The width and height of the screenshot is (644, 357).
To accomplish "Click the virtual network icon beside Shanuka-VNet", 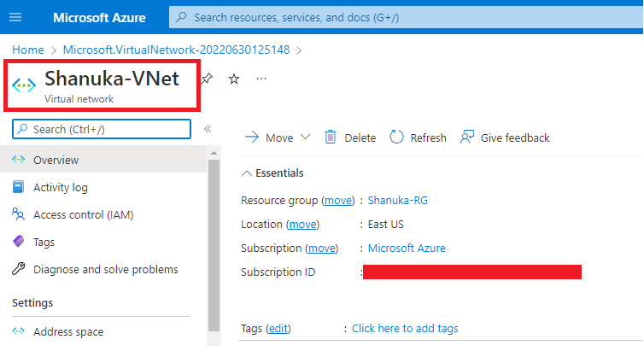I will click(24, 85).
